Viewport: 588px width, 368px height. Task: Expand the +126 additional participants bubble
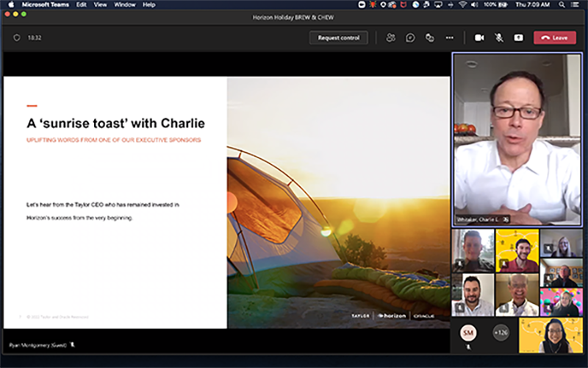(x=501, y=333)
